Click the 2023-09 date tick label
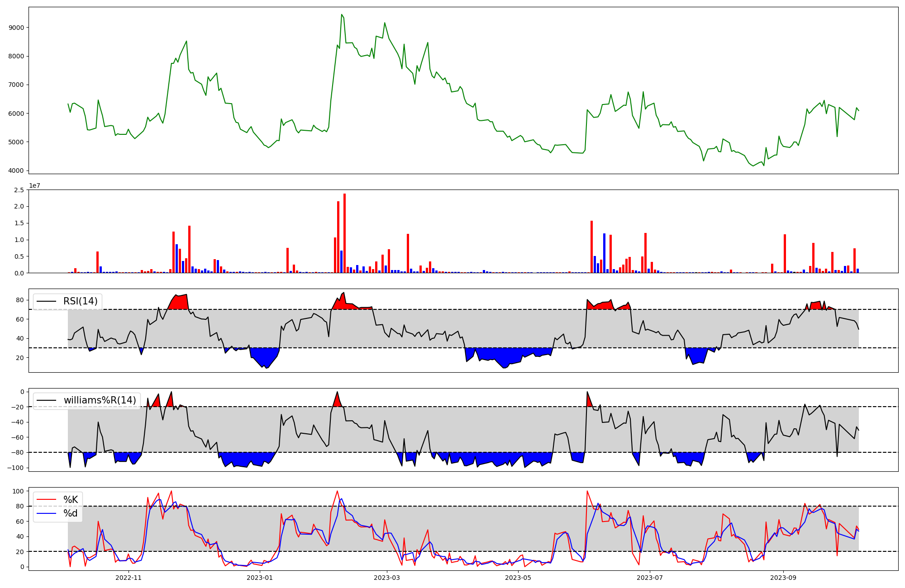905x588 pixels. click(x=783, y=578)
